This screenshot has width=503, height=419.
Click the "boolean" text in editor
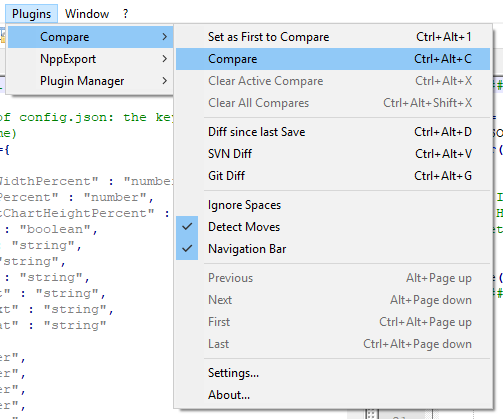pos(55,229)
